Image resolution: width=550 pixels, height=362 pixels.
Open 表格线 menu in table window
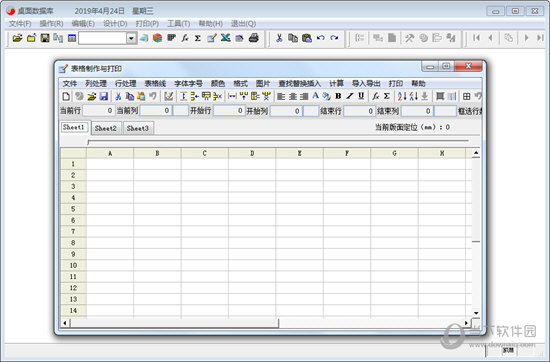tap(155, 83)
